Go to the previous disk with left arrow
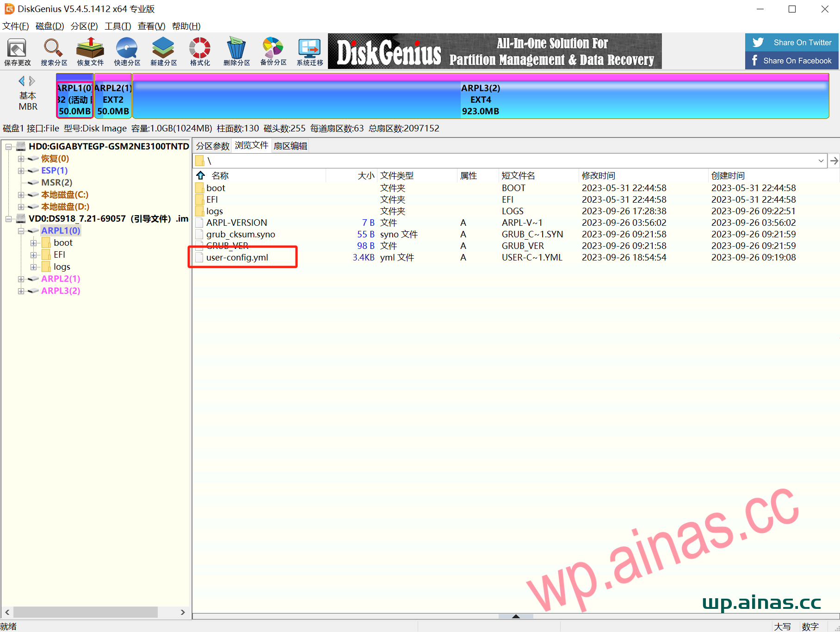 tap(21, 81)
